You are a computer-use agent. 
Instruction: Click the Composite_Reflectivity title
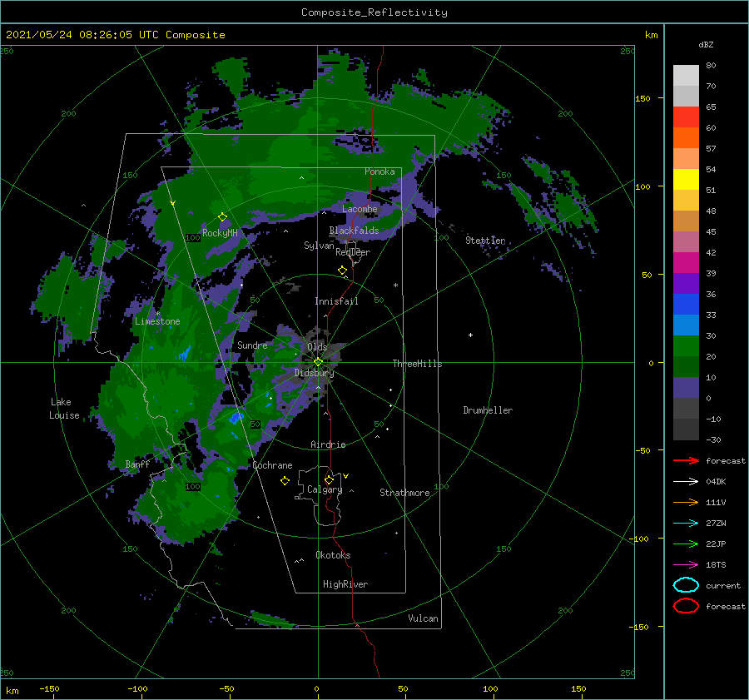(x=374, y=12)
